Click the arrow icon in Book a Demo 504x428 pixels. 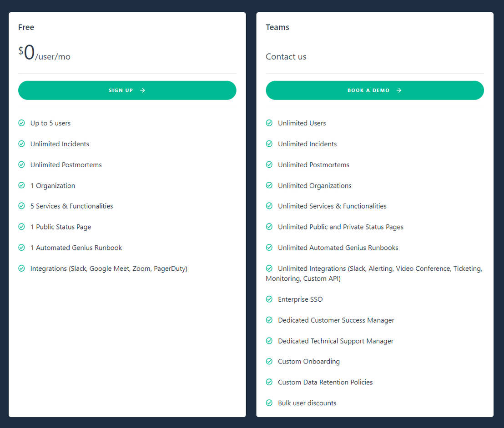(399, 90)
